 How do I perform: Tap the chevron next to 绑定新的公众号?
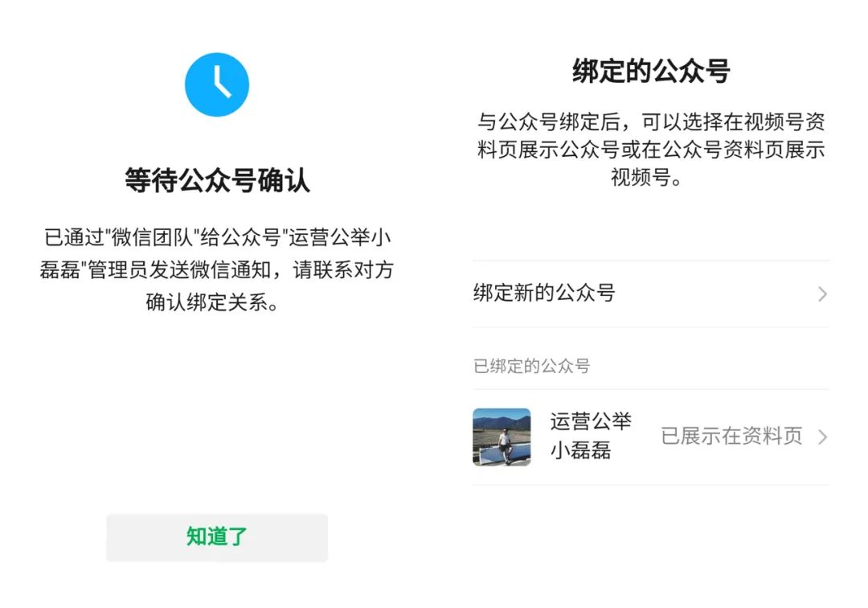point(822,294)
